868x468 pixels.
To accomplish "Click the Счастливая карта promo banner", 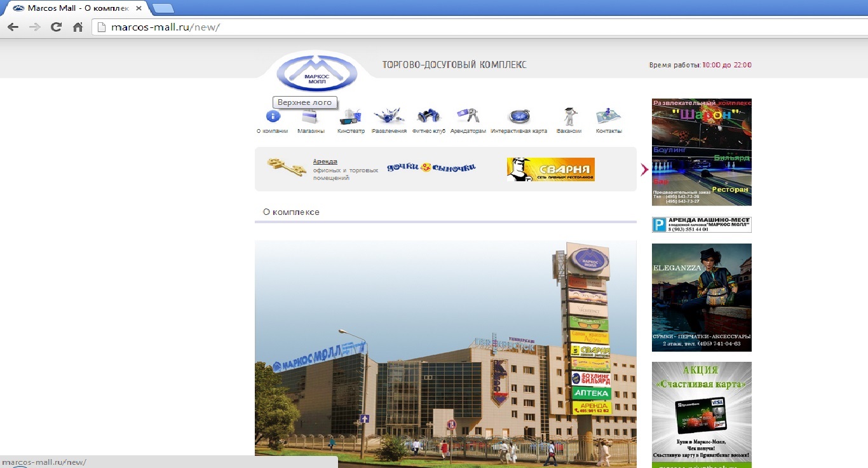I will tap(702, 415).
